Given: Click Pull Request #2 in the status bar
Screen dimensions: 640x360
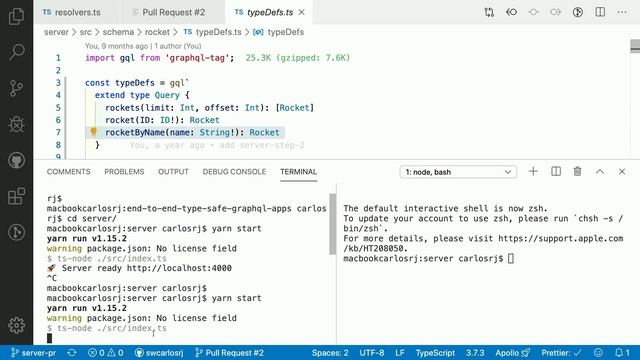Looking at the screenshot, I should [229, 353].
